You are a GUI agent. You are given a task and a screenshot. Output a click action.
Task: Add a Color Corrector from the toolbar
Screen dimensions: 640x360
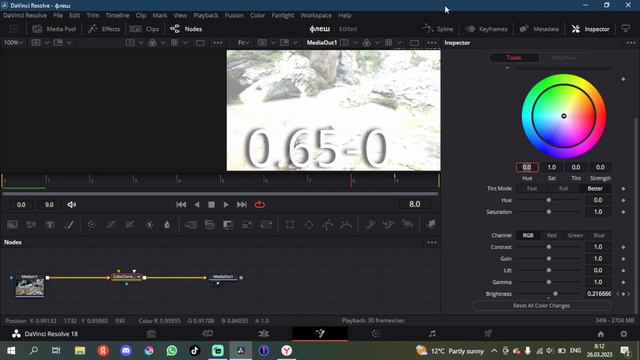(x=91, y=224)
